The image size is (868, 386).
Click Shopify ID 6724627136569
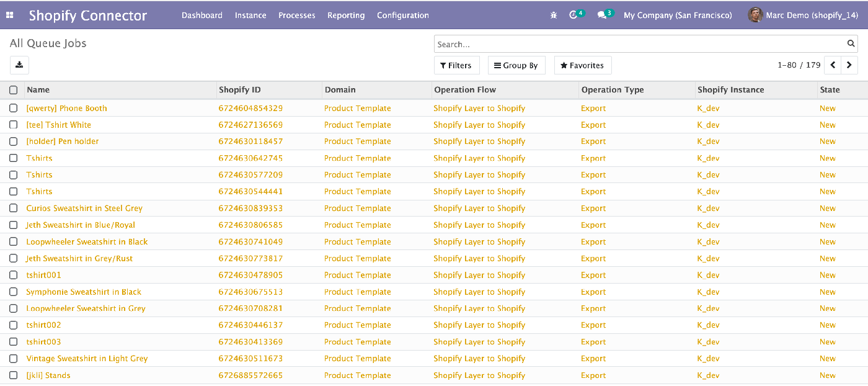coord(250,125)
